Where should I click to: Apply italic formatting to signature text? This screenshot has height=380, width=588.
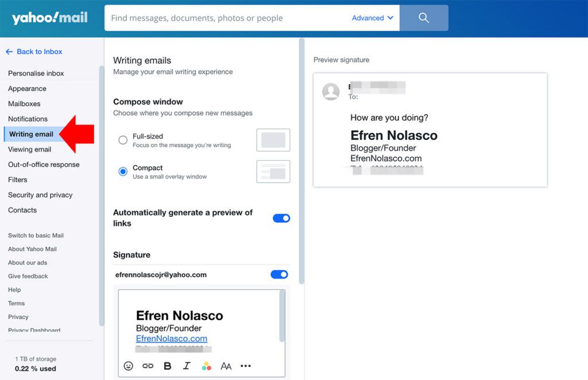coord(187,366)
